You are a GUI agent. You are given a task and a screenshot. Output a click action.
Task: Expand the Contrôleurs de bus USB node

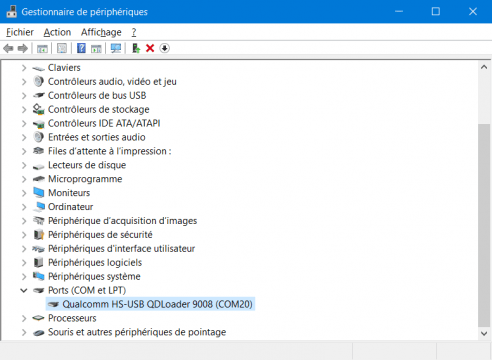pos(24,96)
